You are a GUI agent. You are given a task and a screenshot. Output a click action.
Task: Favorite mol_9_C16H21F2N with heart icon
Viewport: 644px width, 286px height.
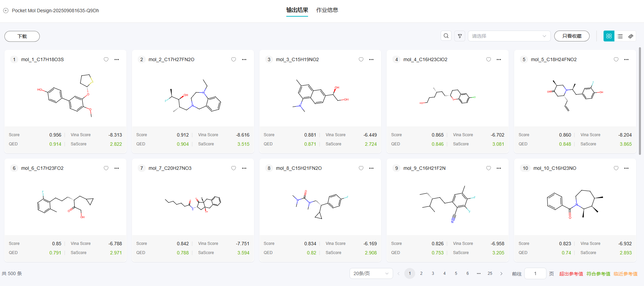click(489, 168)
